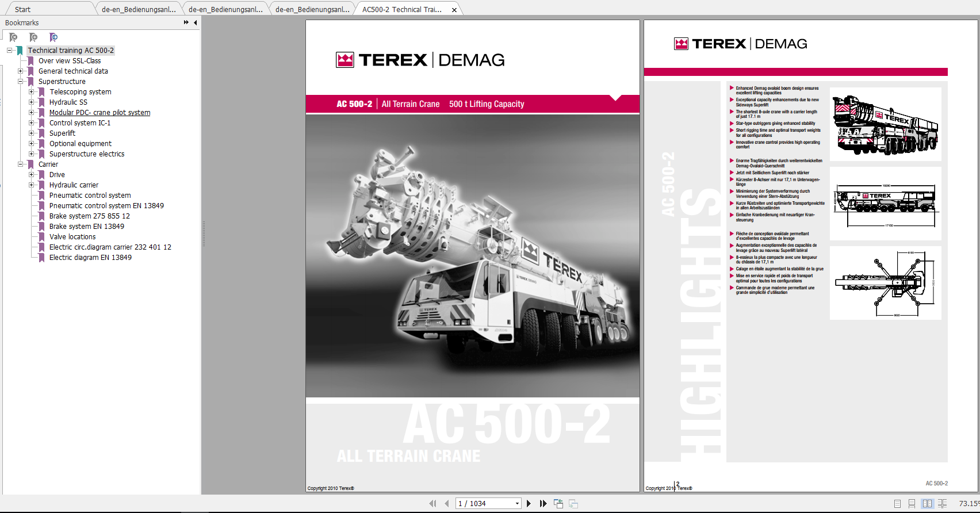Expand the Superlift node
This screenshot has height=513, width=980.
[x=31, y=133]
